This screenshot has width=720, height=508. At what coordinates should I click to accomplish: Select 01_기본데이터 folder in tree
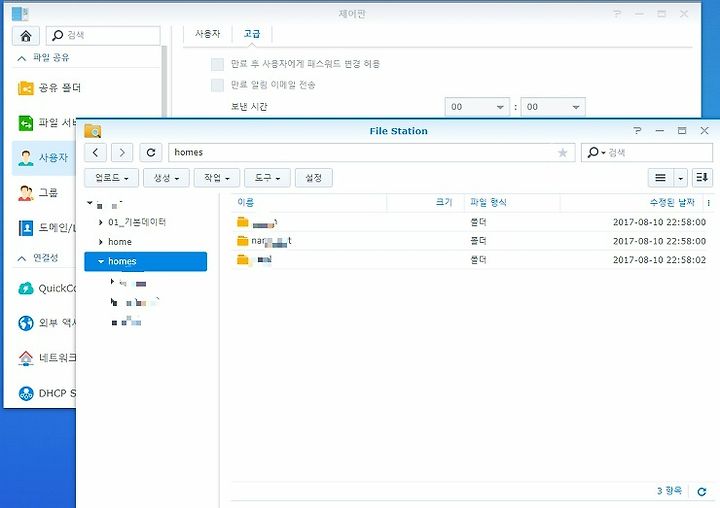click(x=137, y=222)
